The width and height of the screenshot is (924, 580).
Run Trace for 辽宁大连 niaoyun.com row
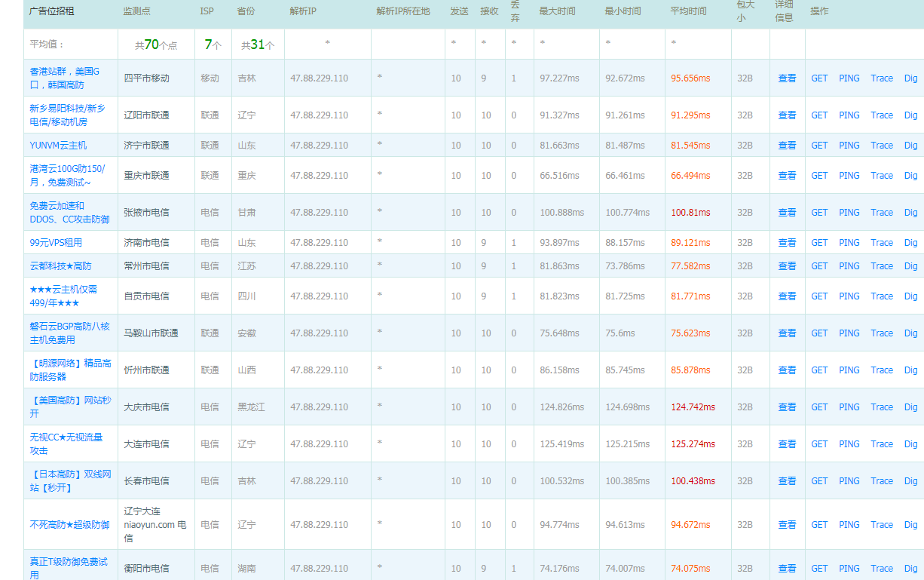pyautogui.click(x=882, y=525)
